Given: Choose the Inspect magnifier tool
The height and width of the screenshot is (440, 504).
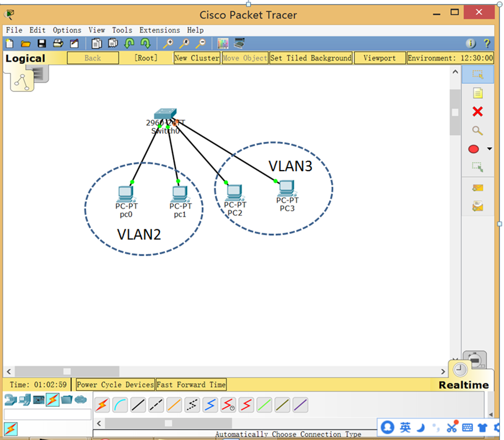Looking at the screenshot, I should pos(477,130).
